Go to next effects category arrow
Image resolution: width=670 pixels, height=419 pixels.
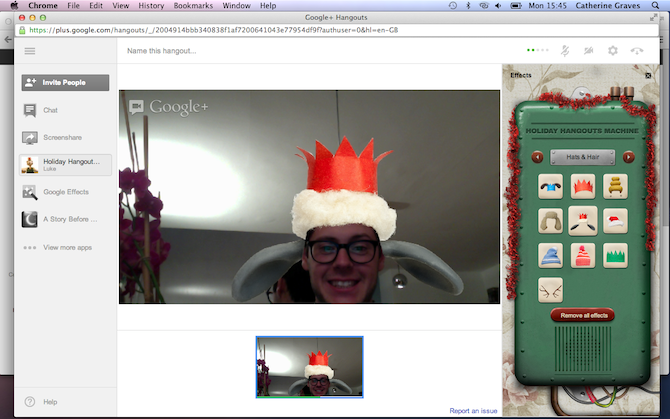tap(629, 157)
